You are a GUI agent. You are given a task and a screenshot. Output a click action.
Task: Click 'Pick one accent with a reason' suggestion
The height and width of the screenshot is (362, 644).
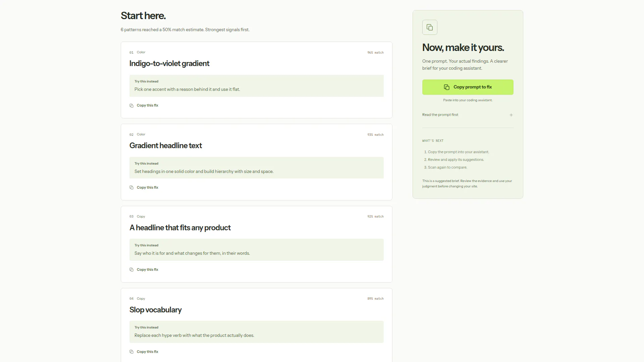coord(187,89)
